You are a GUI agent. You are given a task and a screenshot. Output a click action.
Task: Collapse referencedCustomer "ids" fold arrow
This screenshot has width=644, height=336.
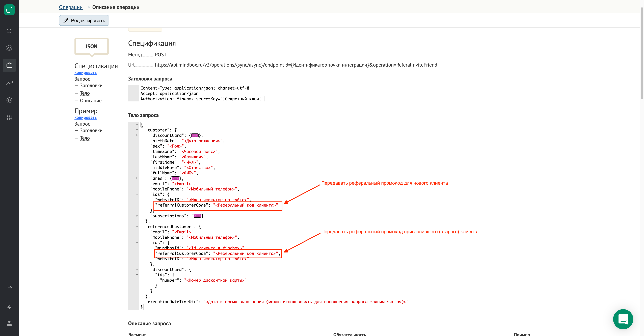click(137, 242)
